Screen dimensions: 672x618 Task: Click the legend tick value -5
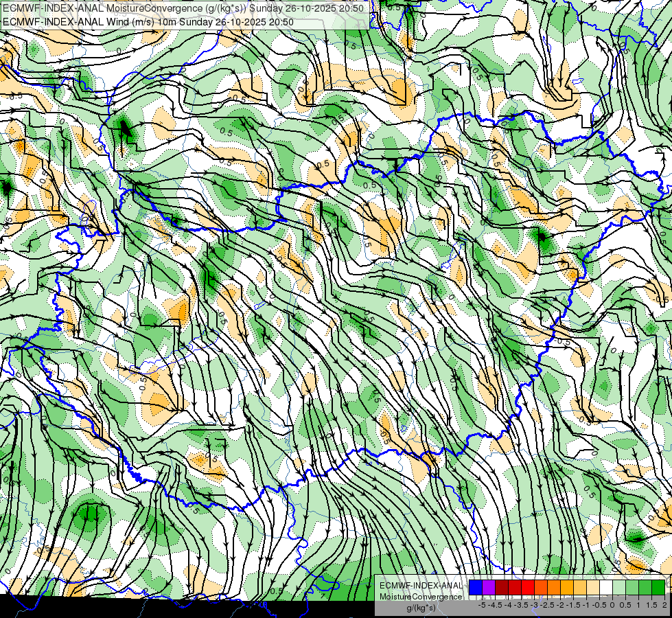[482, 605]
